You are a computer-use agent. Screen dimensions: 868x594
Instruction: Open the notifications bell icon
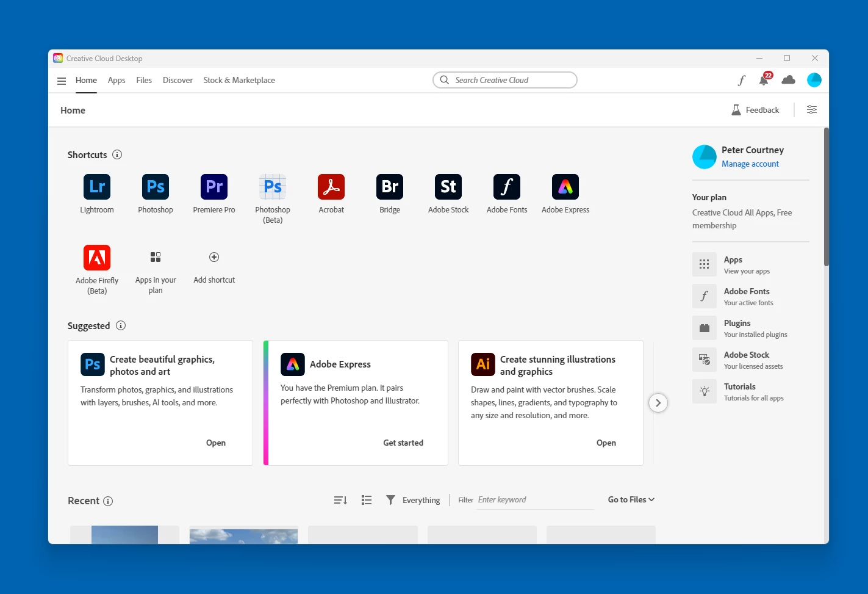pyautogui.click(x=764, y=79)
